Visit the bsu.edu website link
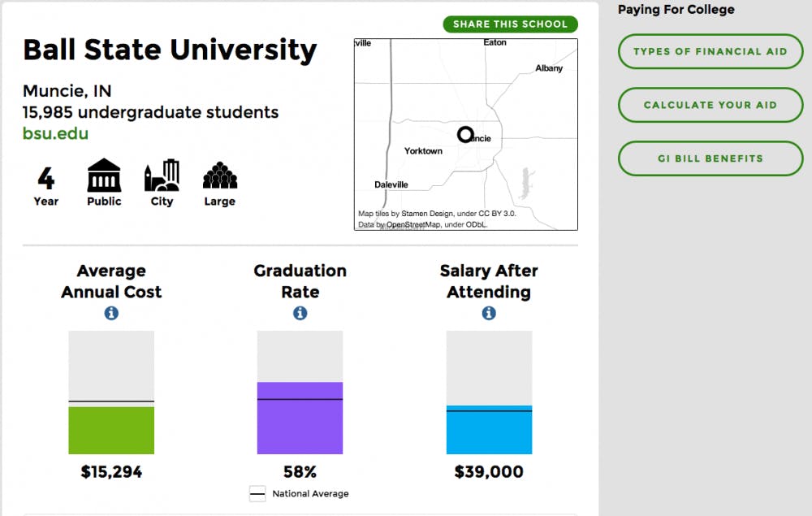This screenshot has height=516, width=812. click(x=55, y=133)
